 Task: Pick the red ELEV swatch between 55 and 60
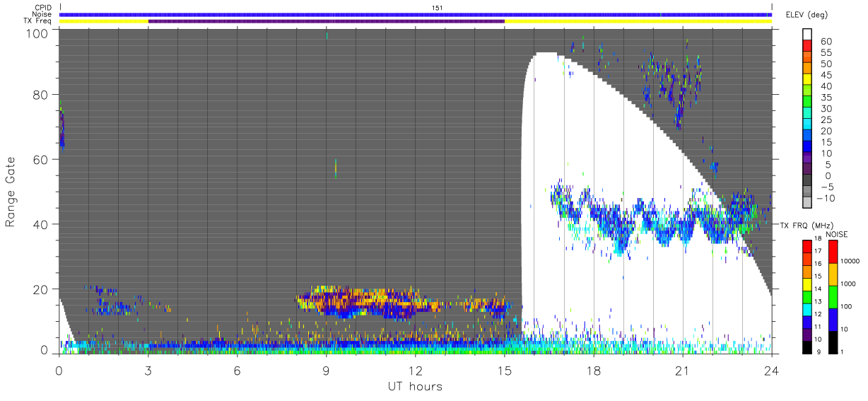pyautogui.click(x=807, y=47)
